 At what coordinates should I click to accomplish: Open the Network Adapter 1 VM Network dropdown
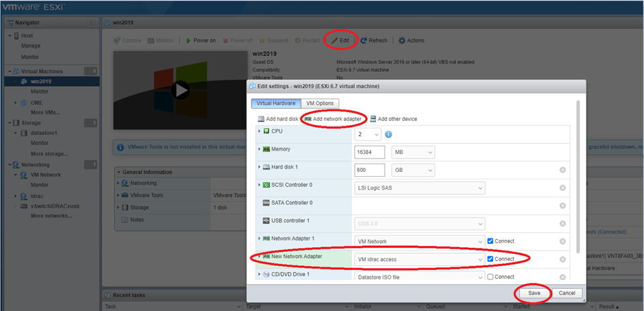point(419,242)
